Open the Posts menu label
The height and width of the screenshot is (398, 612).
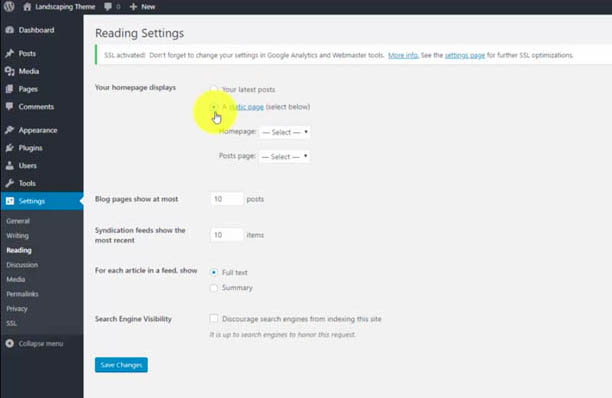tap(27, 53)
